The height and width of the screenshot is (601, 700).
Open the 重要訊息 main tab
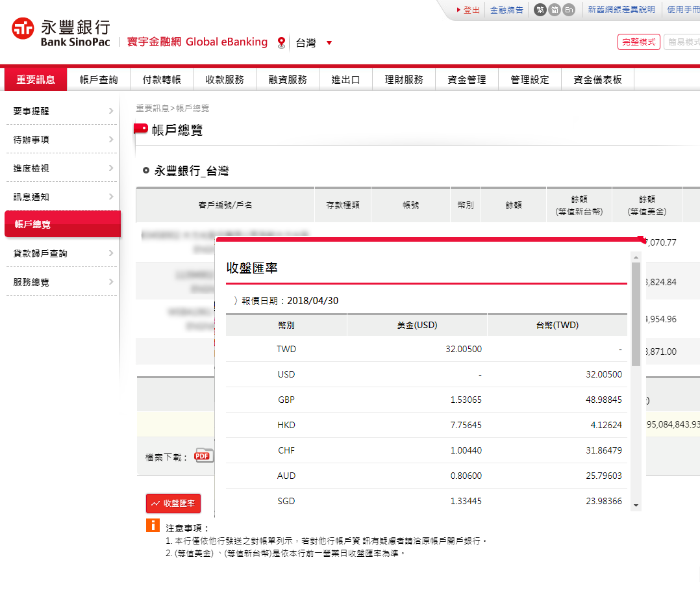click(36, 79)
